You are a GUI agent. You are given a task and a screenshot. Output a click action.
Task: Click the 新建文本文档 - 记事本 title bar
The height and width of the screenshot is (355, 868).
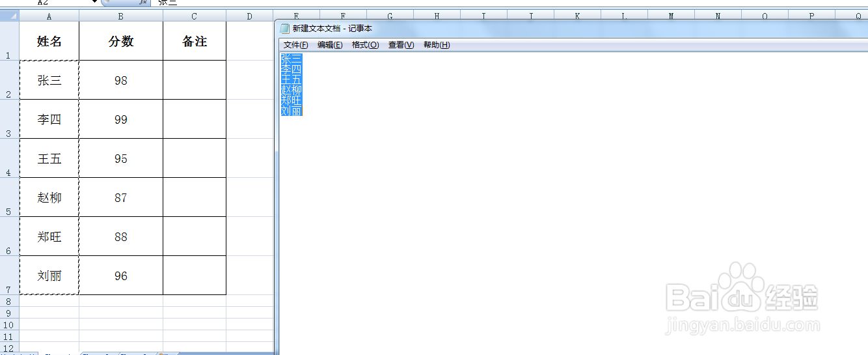573,29
